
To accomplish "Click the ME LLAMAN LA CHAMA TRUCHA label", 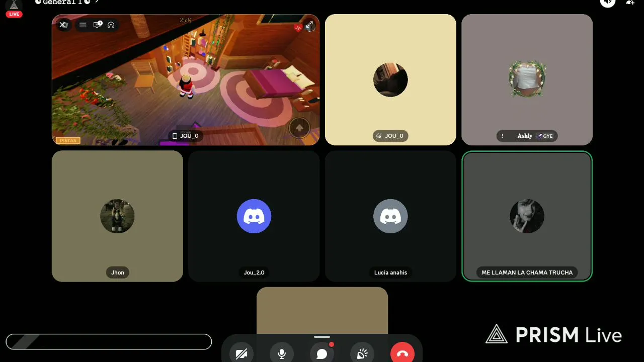I will click(x=527, y=273).
